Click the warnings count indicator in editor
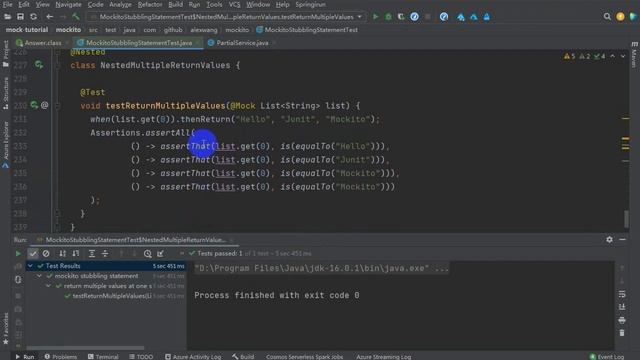The image size is (640, 360). point(570,56)
